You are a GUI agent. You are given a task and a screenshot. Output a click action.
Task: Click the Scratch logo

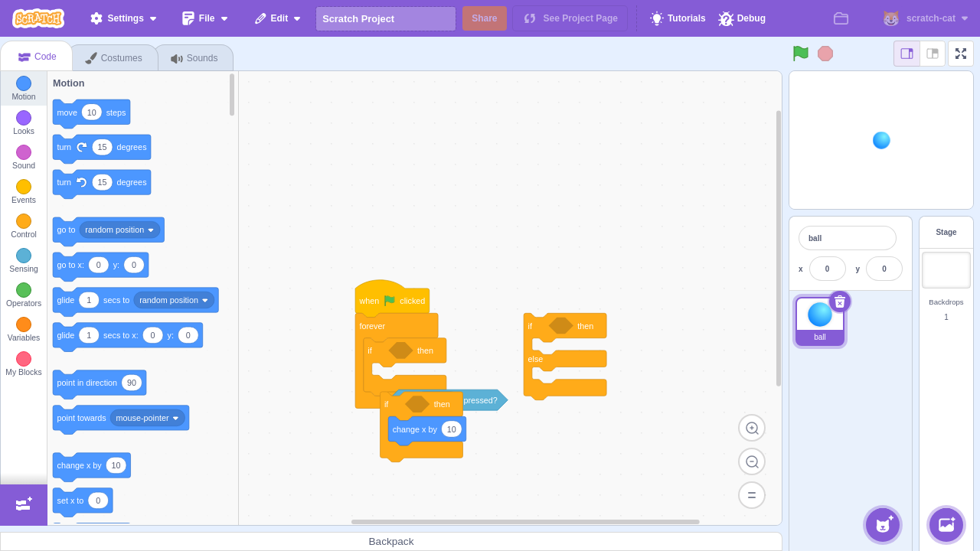[x=38, y=18]
